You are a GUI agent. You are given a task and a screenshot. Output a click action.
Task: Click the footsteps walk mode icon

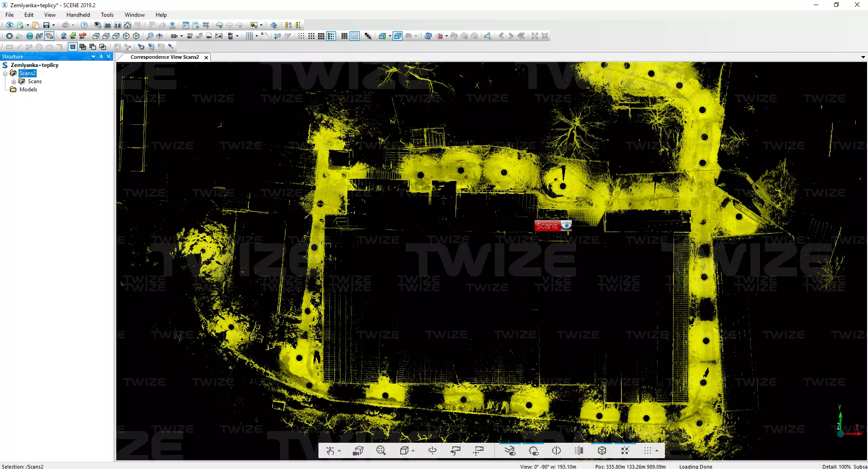(39, 36)
